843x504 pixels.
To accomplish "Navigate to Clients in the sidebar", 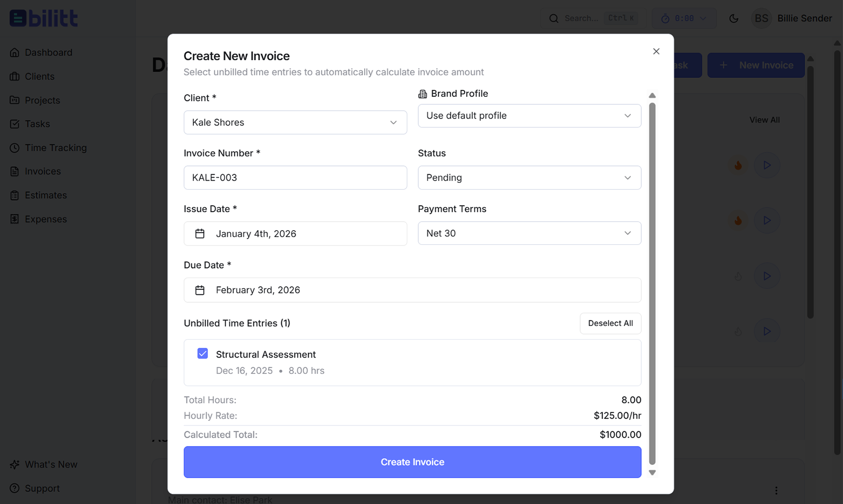I will [39, 76].
